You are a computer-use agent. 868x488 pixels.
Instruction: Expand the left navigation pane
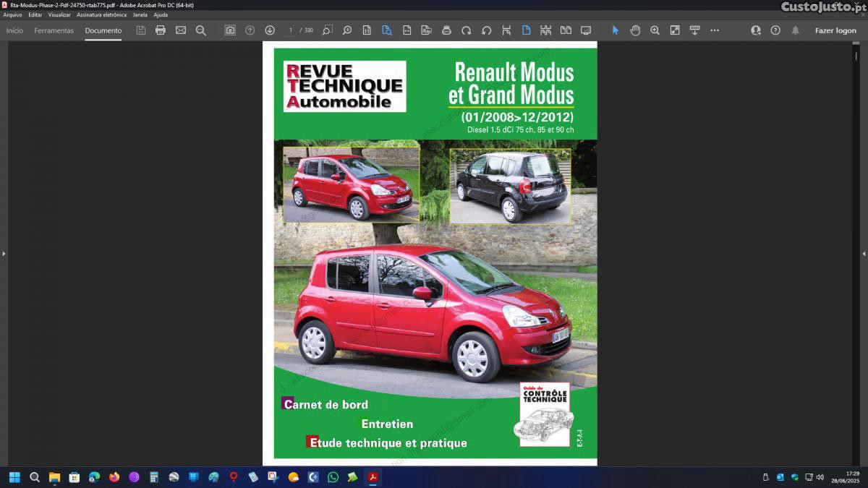pos(4,254)
